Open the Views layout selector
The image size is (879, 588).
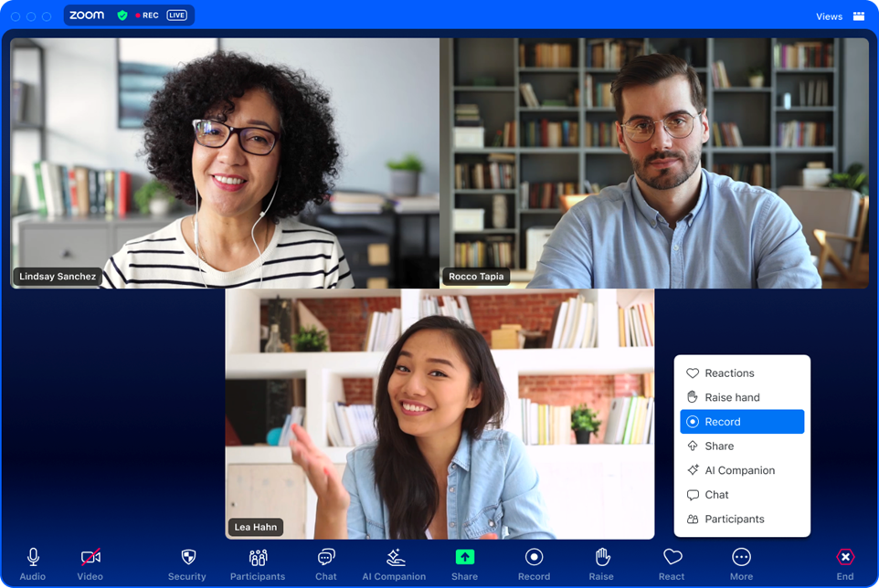(841, 16)
